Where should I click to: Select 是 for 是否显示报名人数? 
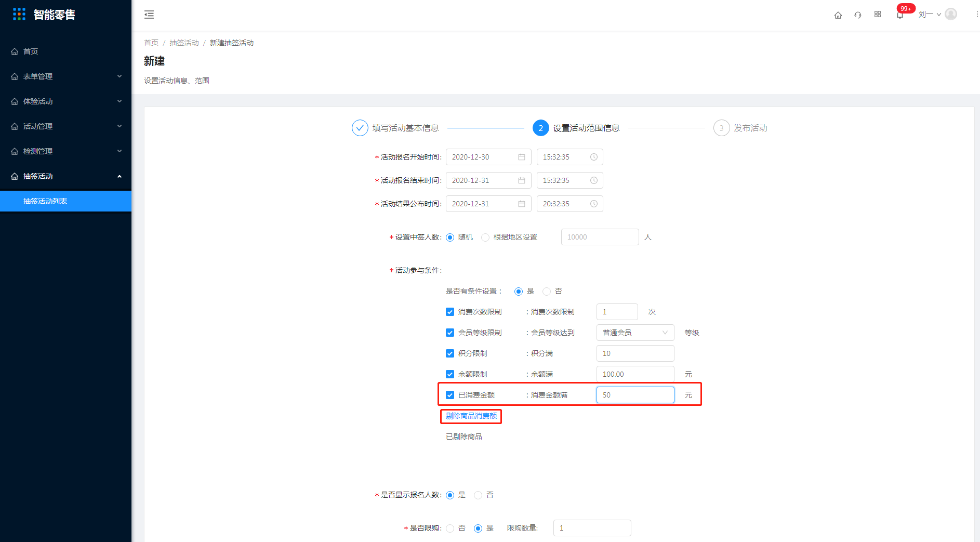click(x=450, y=495)
